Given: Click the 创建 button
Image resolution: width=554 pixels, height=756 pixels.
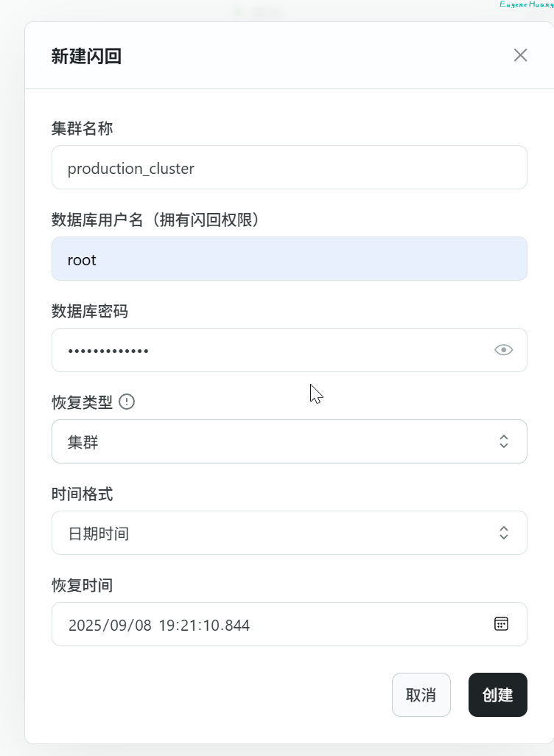Looking at the screenshot, I should pos(497,695).
